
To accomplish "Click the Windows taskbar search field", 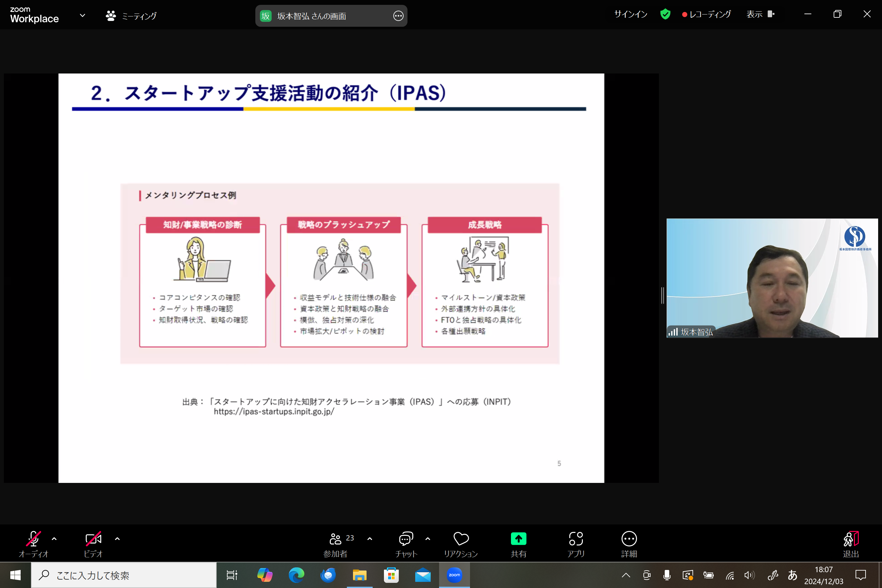I will click(124, 575).
